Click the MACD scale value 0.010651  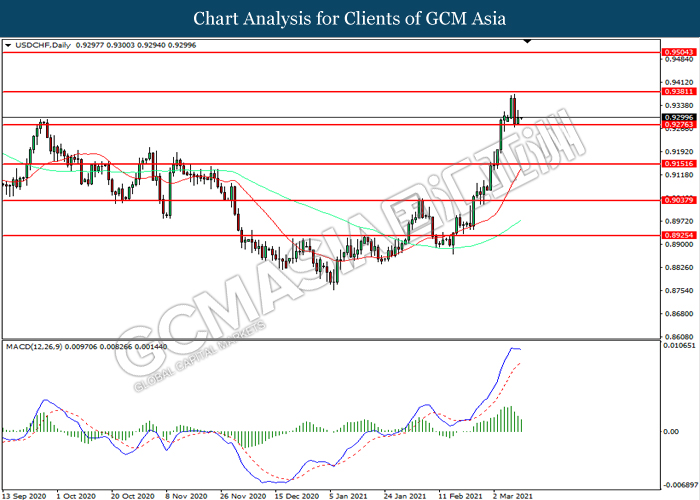[x=678, y=345]
